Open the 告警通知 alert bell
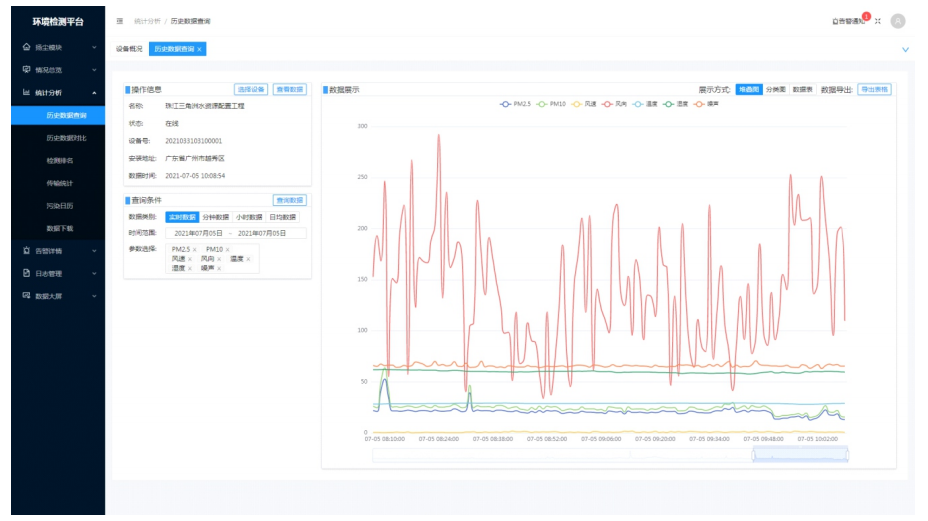This screenshot has height=521, width=928. click(850, 21)
